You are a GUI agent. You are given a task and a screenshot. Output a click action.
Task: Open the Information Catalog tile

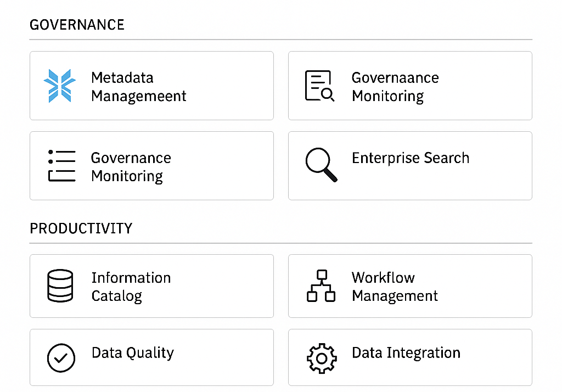(151, 286)
